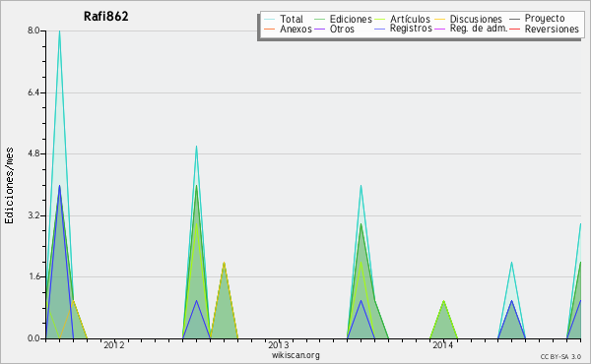Click the x-axis label 2013
The image size is (591, 364).
point(278,345)
